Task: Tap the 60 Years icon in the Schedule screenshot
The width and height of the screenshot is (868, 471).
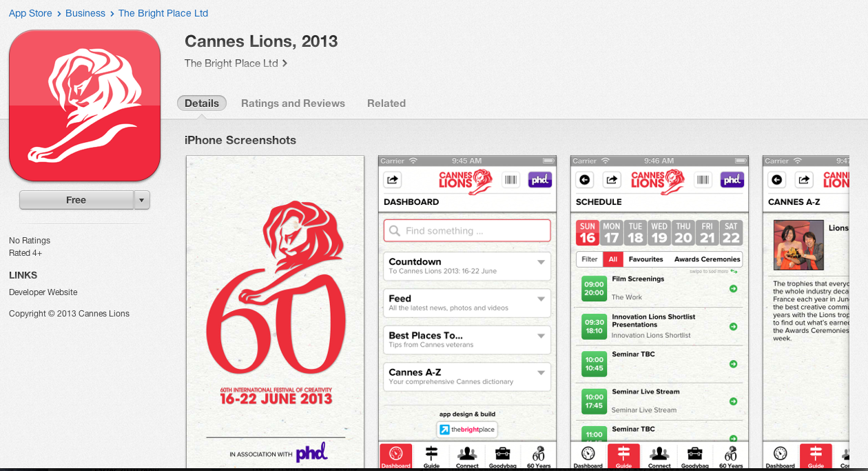Action: tap(731, 456)
